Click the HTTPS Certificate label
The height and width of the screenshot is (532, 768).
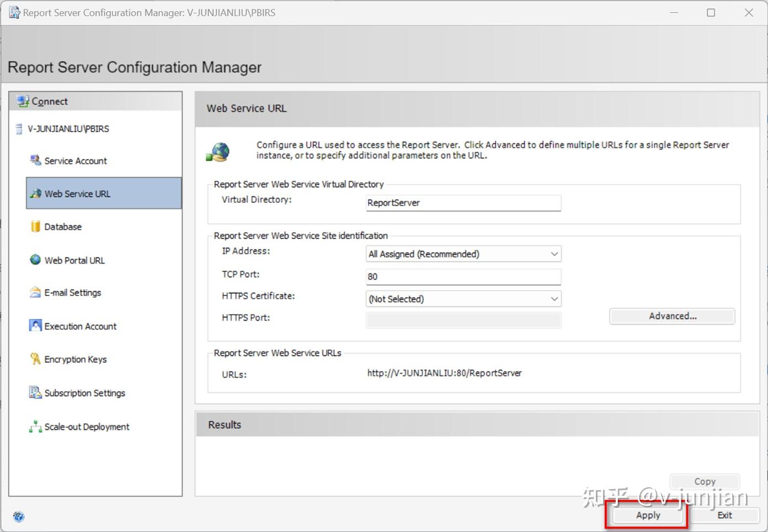click(258, 296)
